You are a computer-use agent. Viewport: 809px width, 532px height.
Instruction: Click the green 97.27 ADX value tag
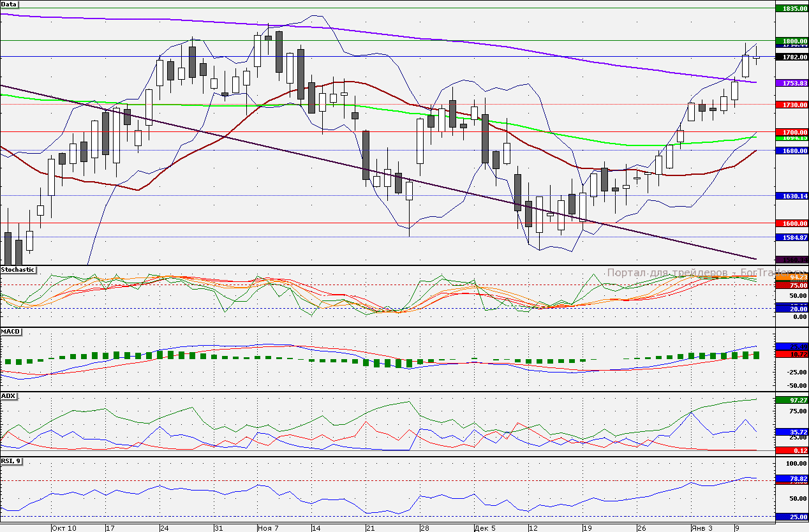click(x=792, y=399)
